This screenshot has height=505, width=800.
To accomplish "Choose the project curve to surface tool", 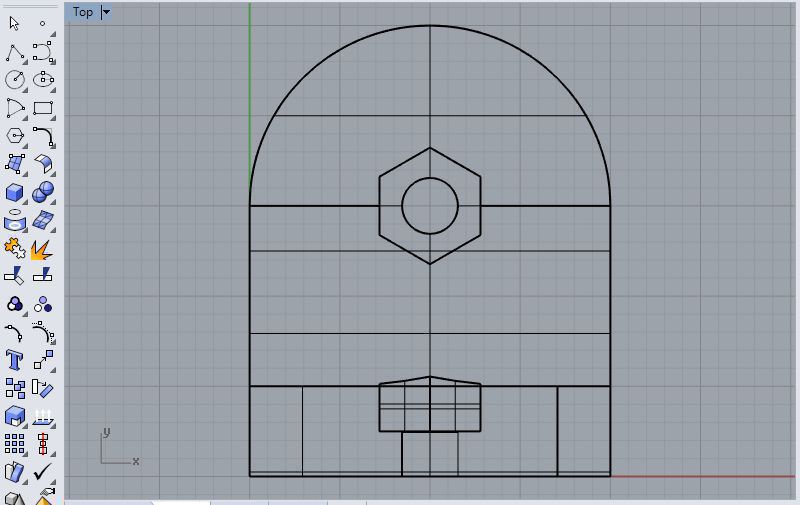I will click(x=15, y=220).
